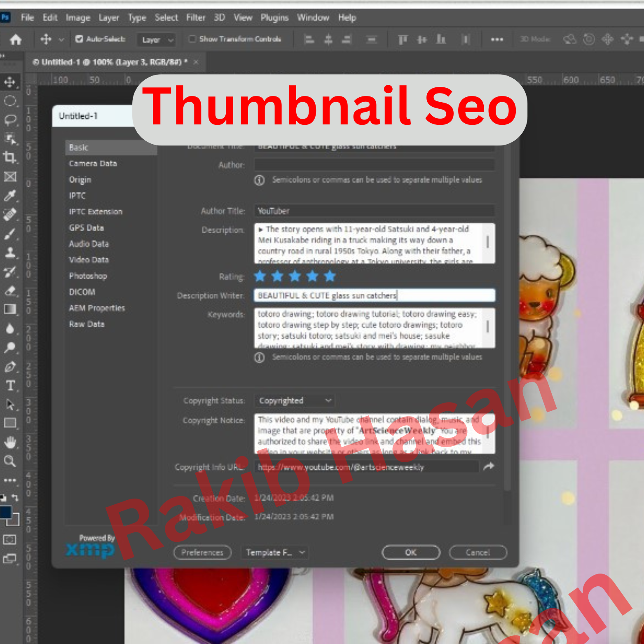Select the History Brush tool

click(x=10, y=272)
